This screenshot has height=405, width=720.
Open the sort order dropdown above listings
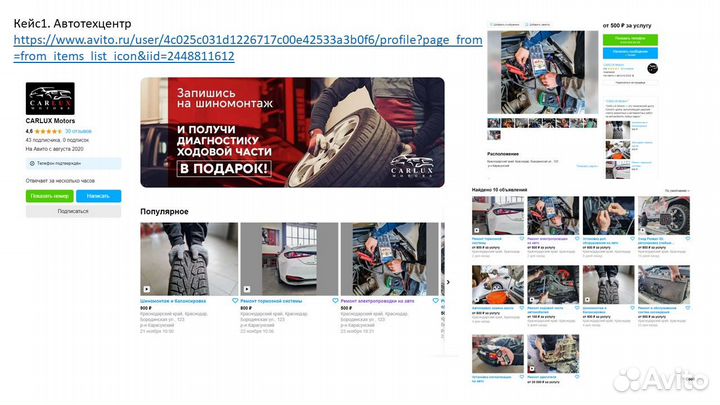pyautogui.click(x=677, y=189)
